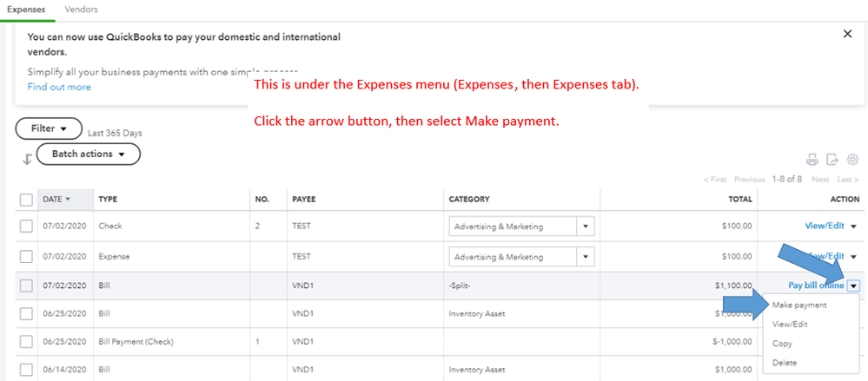Choose View/Edit from the action menu
Screen dimensions: 868x381
790,324
